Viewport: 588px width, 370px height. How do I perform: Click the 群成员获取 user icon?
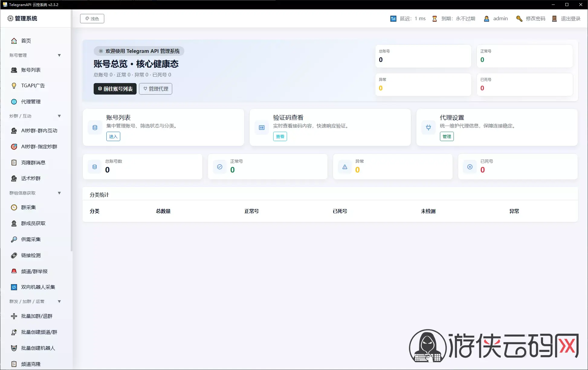pyautogui.click(x=14, y=224)
